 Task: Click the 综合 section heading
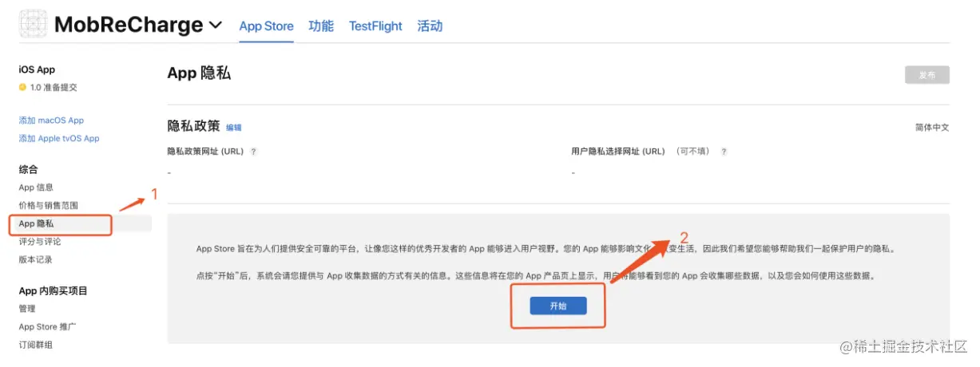point(28,170)
